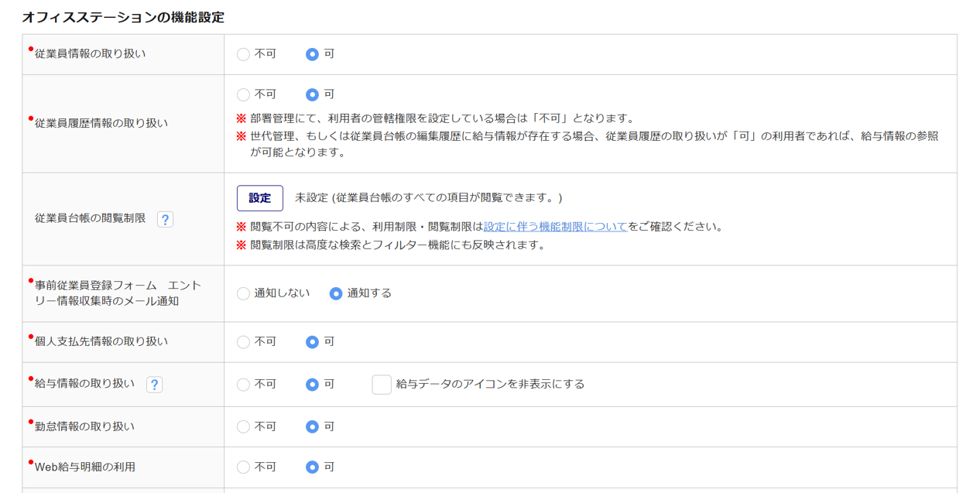This screenshot has height=493, width=980.
Task: Click the 未設定 status text
Action: click(428, 198)
